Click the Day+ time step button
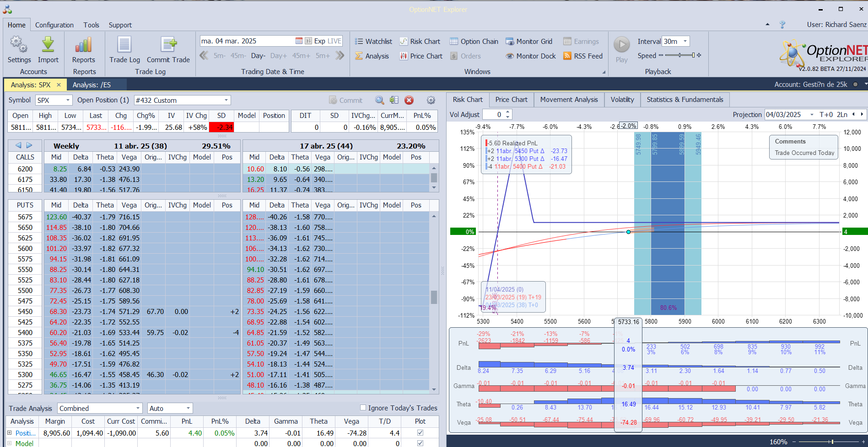868x447 pixels. coord(279,56)
